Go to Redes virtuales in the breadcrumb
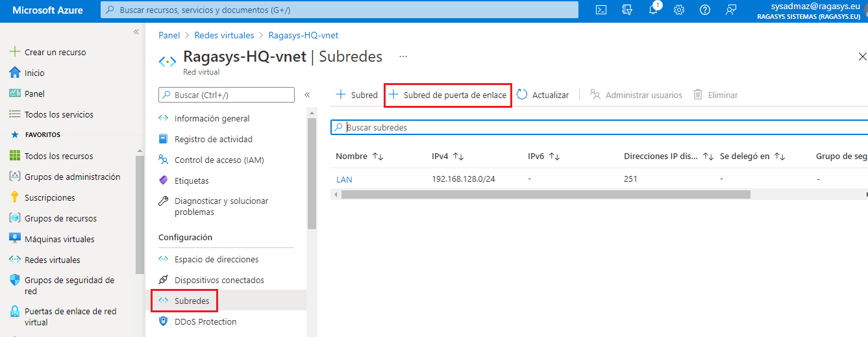Viewport: 868px width, 337px height. pos(223,35)
